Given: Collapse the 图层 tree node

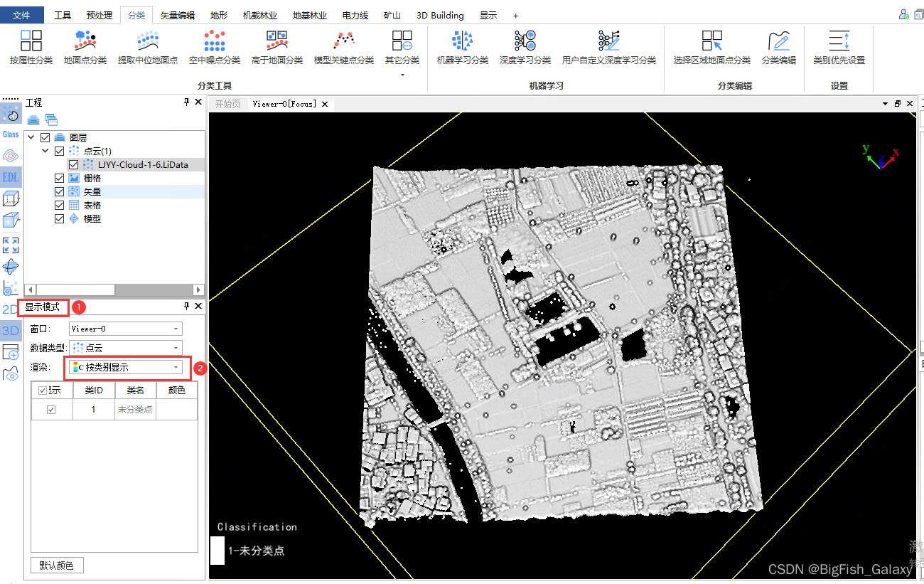Looking at the screenshot, I should coord(32,137).
